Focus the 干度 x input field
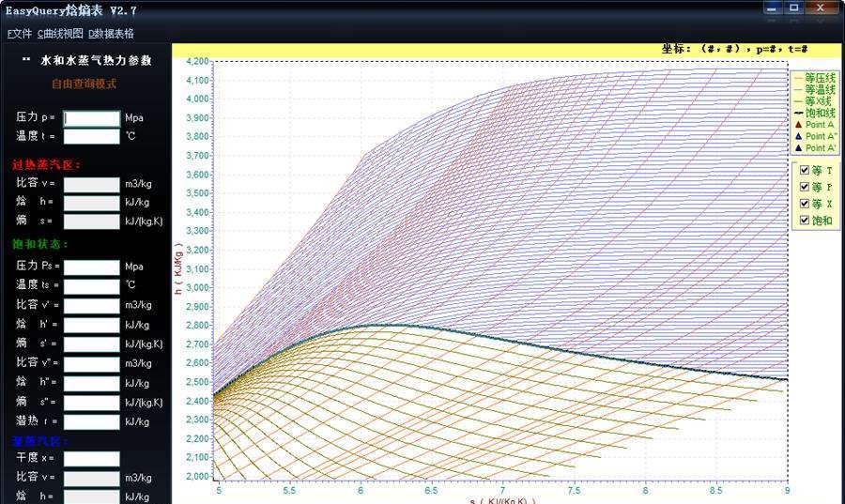Screen dimensions: 845x504 tap(92, 459)
